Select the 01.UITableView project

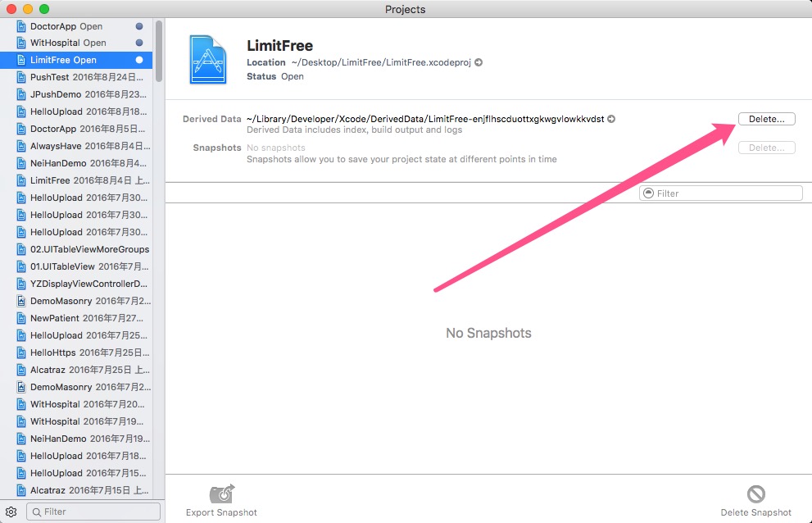76,266
